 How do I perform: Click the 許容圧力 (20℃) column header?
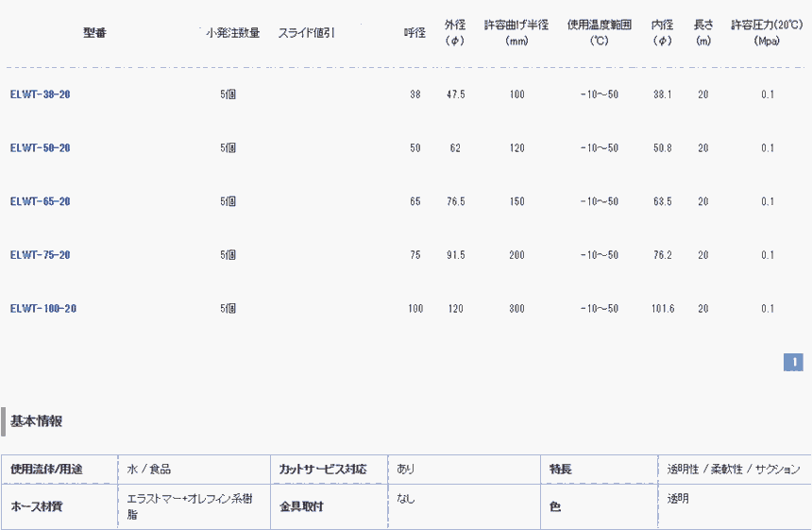click(x=767, y=33)
